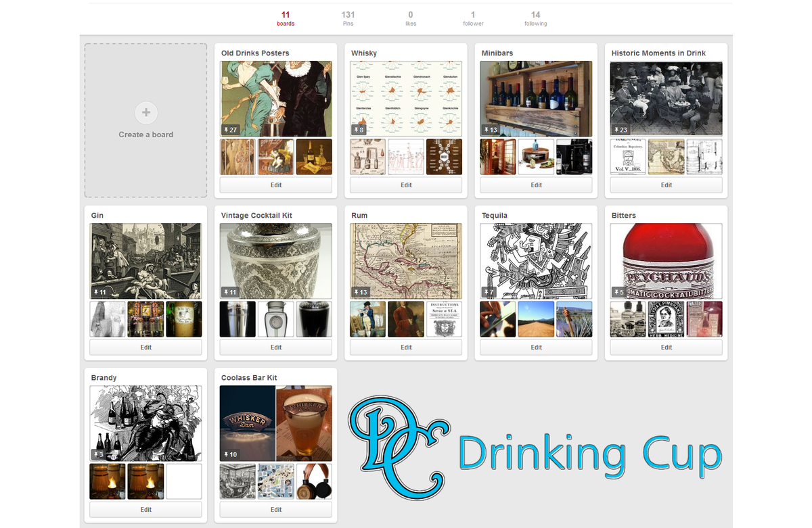Edit the Vintage Cocktail Kit board
Image resolution: width=812 pixels, height=528 pixels.
pyautogui.click(x=276, y=347)
